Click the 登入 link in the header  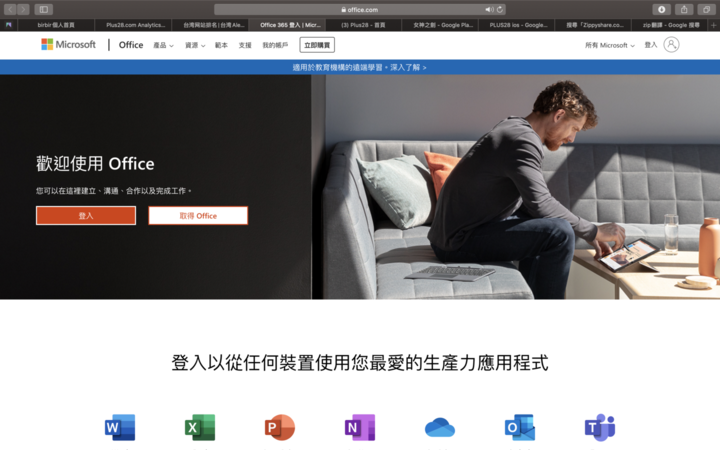(651, 45)
